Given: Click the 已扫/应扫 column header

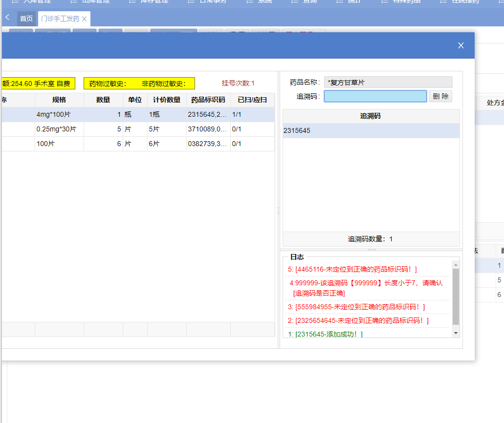Looking at the screenshot, I should 252,100.
